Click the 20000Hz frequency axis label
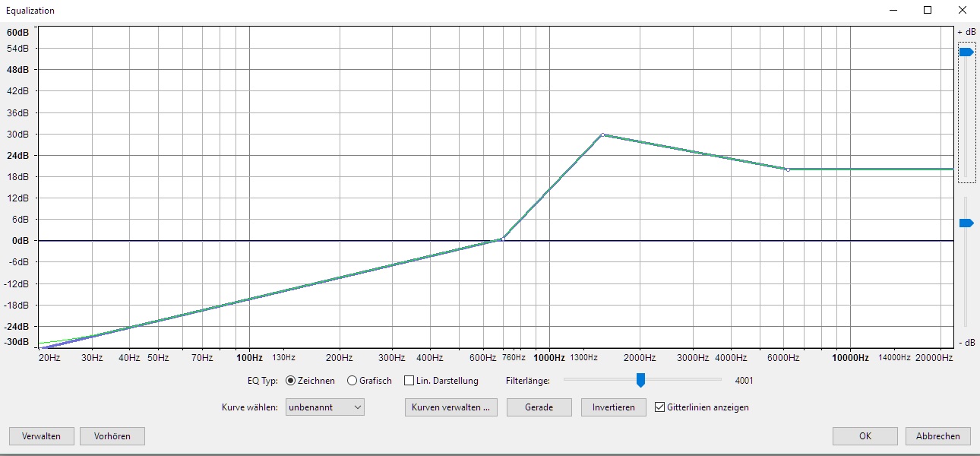Viewport: 980px width, 456px height. (x=934, y=357)
